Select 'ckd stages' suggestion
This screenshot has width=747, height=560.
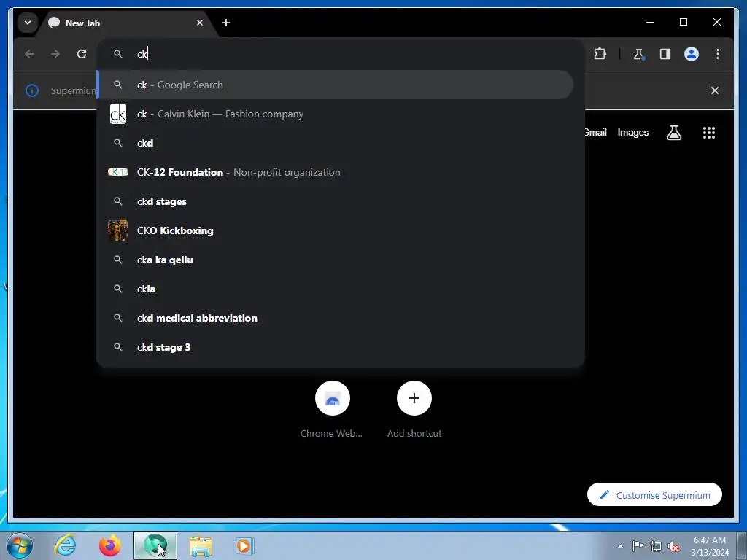point(336,201)
